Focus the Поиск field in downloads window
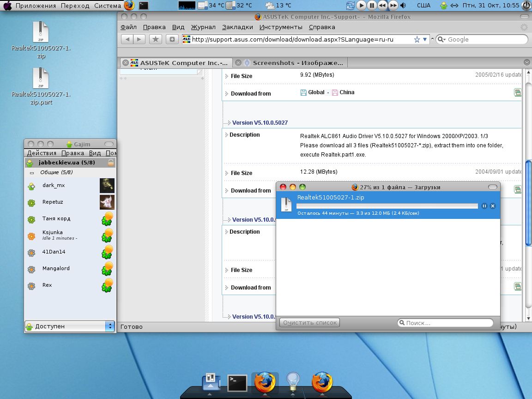Viewport: 532px width, 399px height. tap(445, 323)
